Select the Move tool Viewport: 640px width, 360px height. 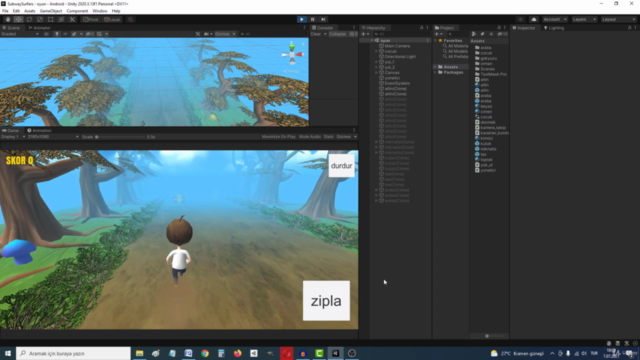click(x=18, y=19)
